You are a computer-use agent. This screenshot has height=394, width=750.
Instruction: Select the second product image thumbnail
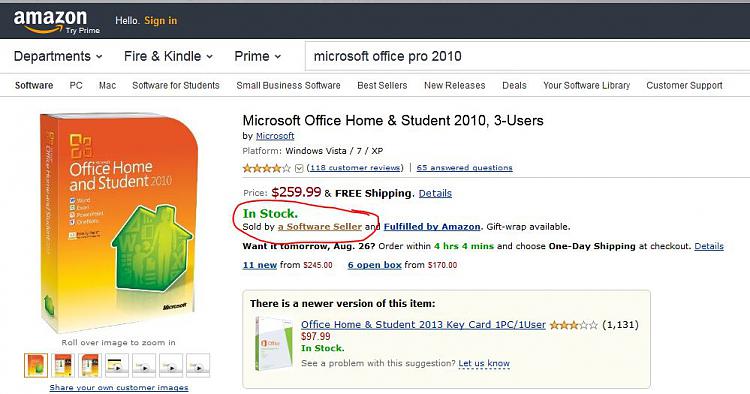pyautogui.click(x=63, y=365)
